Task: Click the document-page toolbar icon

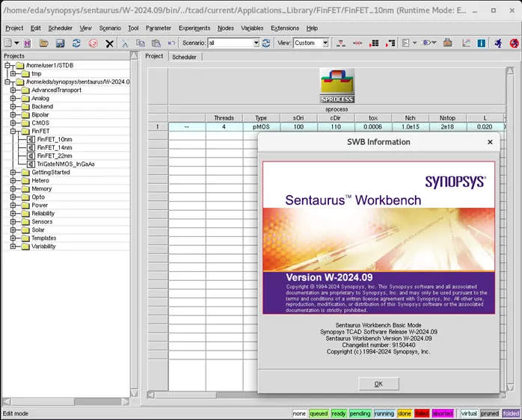Action: 405,43
